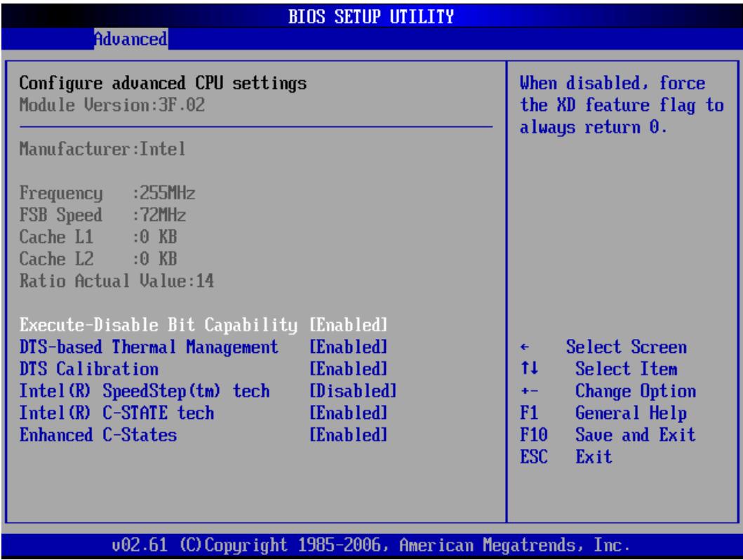Toggle Execute-Disable Bit [Enabled] value
743x560 pixels.
click(348, 325)
